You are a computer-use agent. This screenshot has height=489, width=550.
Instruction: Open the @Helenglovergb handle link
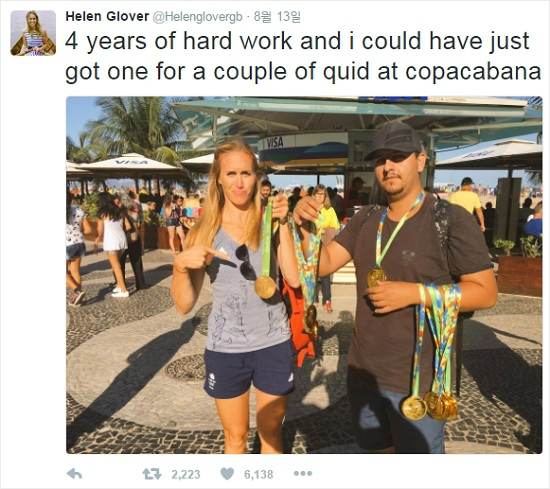tap(197, 17)
